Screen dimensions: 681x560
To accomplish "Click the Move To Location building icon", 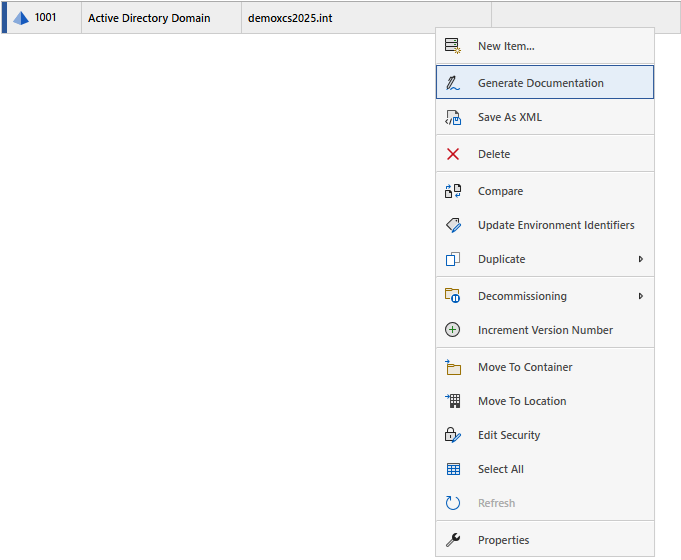I will [x=452, y=401].
